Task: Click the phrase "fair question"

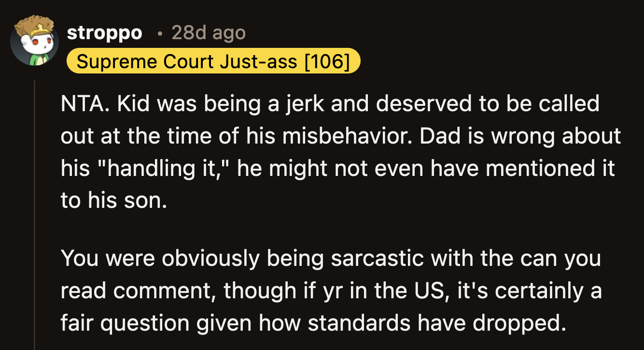Action: point(127,322)
